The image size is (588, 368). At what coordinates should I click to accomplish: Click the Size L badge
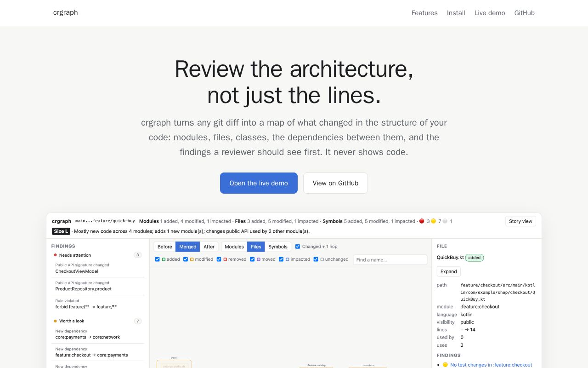click(61, 231)
